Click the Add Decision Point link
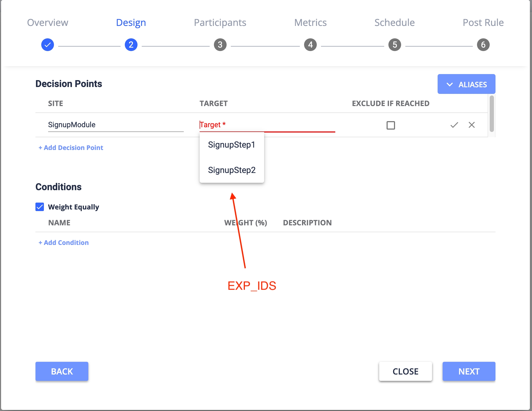The height and width of the screenshot is (411, 532). pos(71,148)
